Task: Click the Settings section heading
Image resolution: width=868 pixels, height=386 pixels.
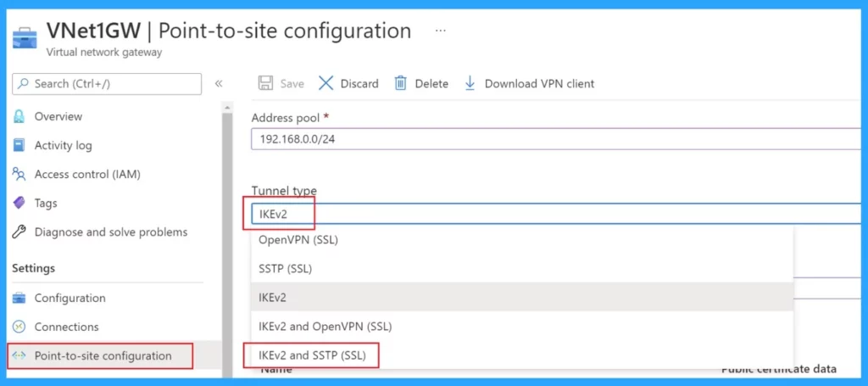Action: tap(33, 268)
